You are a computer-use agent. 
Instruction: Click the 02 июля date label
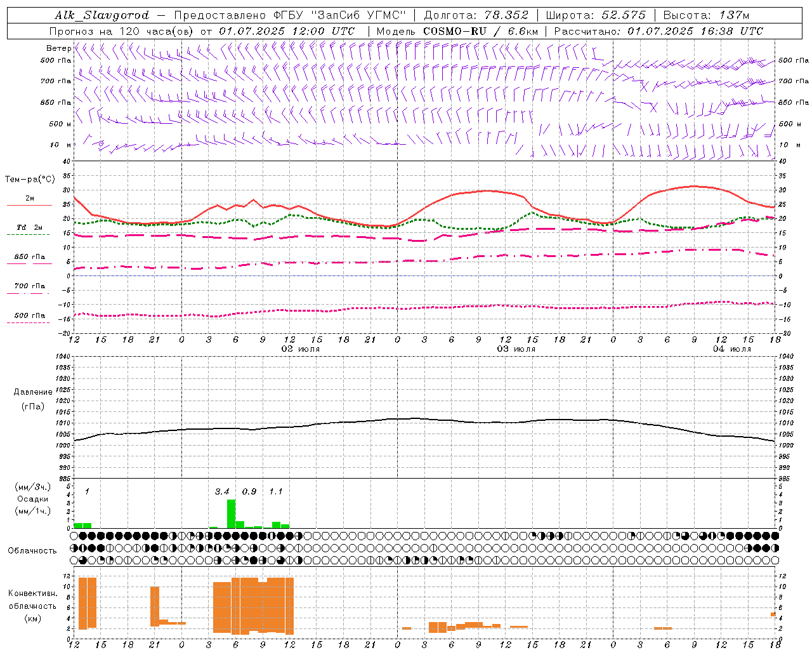click(300, 349)
